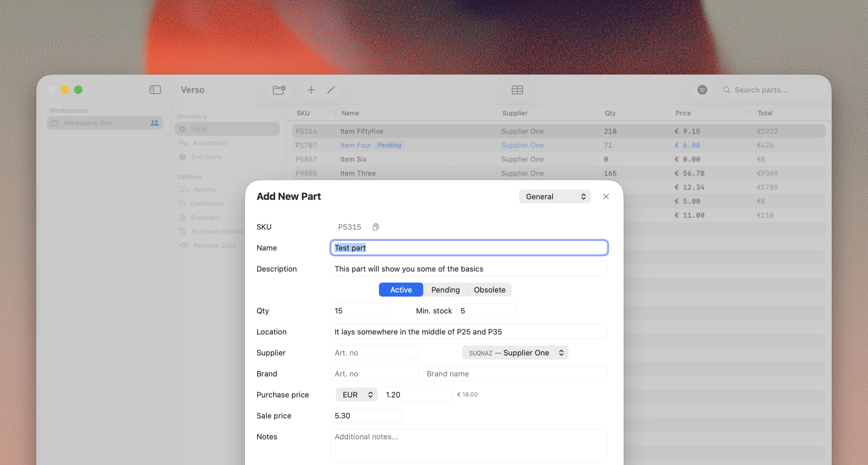868x465 pixels.
Task: Toggle the sidebar panel icon
Action: [x=155, y=90]
